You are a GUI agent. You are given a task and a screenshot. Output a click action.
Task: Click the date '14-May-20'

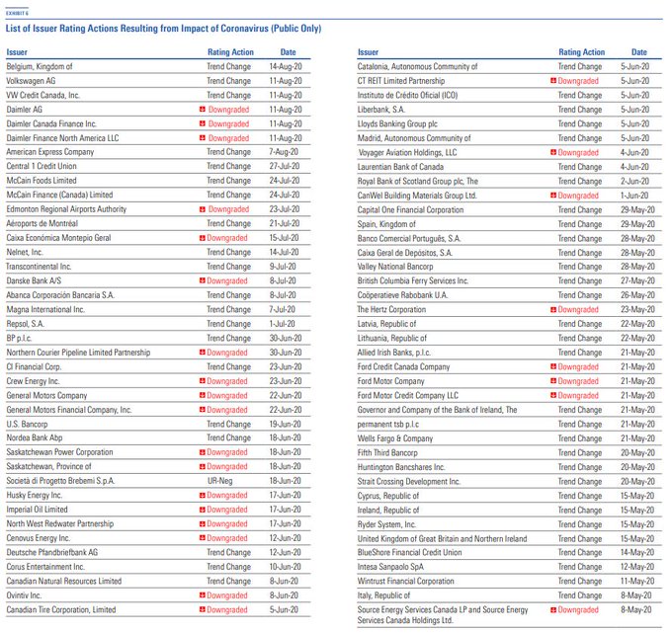(x=637, y=552)
